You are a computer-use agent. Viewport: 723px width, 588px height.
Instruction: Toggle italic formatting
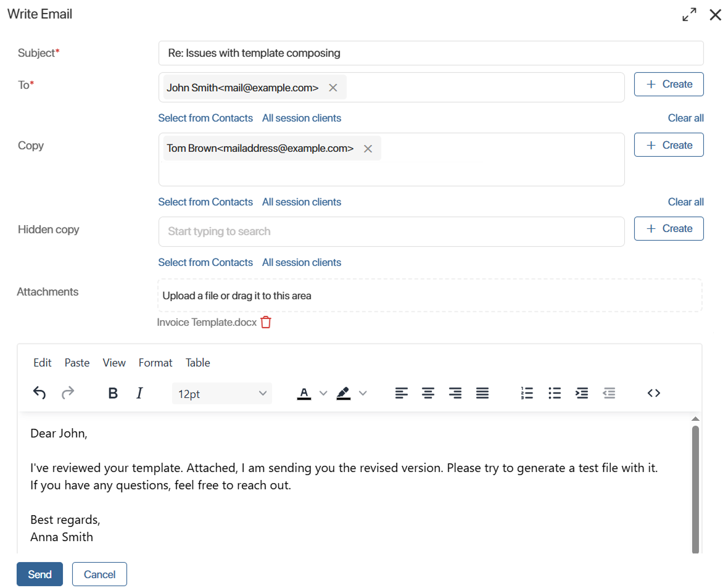(139, 393)
